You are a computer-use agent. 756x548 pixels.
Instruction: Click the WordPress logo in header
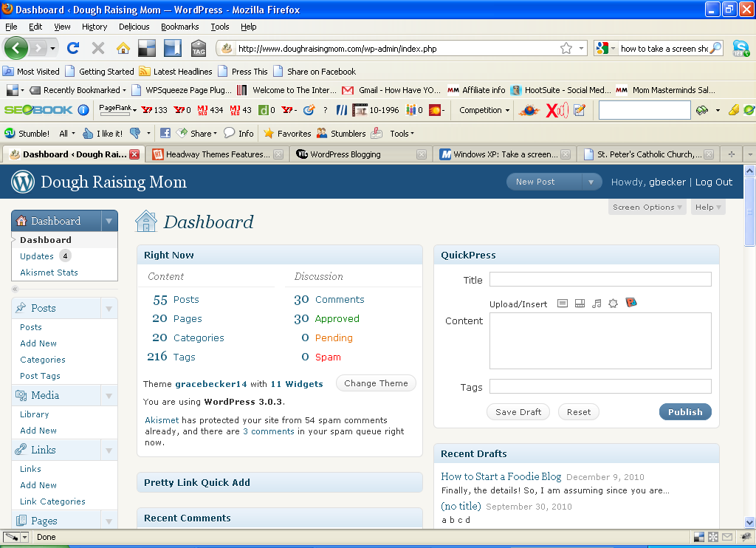click(23, 182)
